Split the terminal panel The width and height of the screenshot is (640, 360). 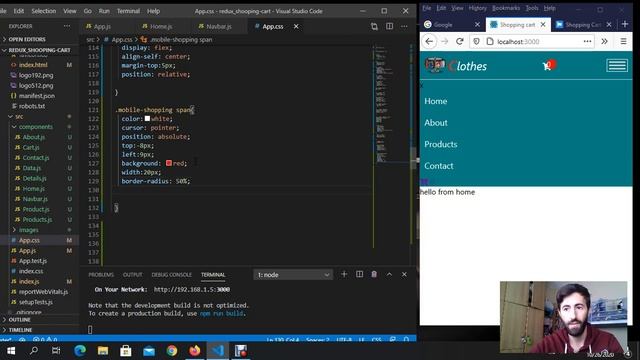tap(359, 274)
